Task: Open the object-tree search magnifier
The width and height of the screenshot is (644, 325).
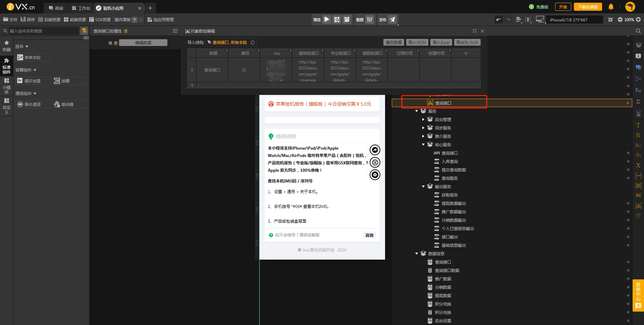Action: (x=638, y=31)
